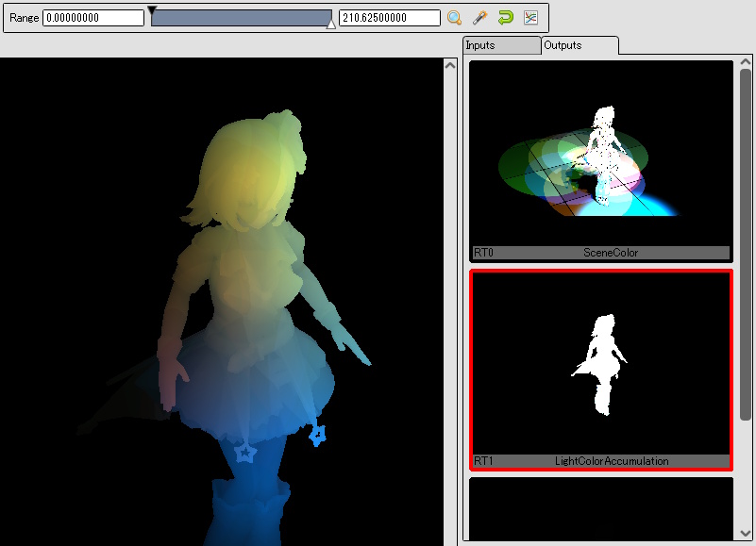Select the RT1 LightColorAccumulation thumbnail

601,370
